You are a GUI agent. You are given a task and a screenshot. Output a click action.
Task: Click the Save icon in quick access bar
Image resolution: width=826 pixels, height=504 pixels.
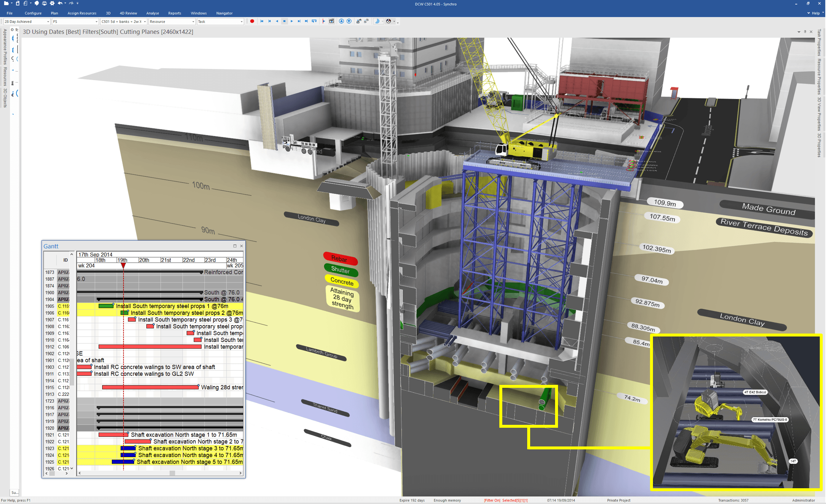pos(18,3)
